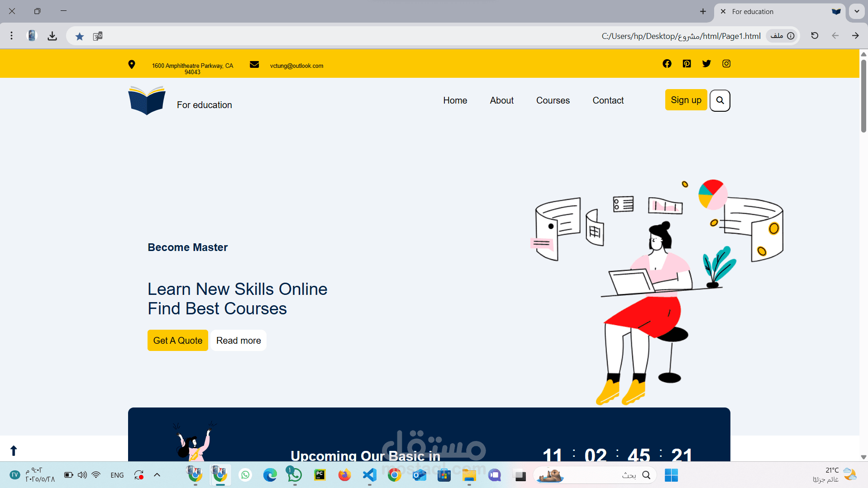Click the search magnifier button beside Sign up
This screenshot has width=868, height=488.
[x=720, y=100]
